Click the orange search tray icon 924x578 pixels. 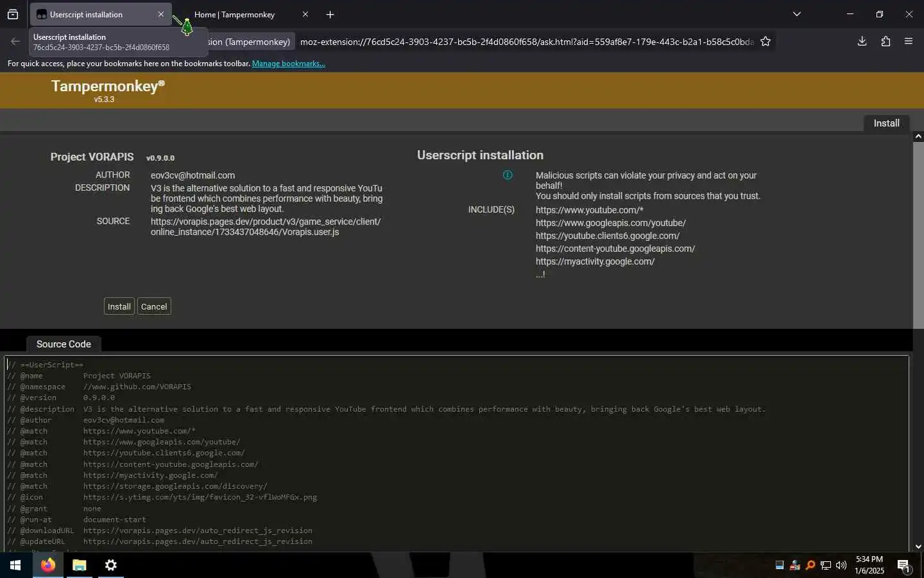(x=810, y=565)
